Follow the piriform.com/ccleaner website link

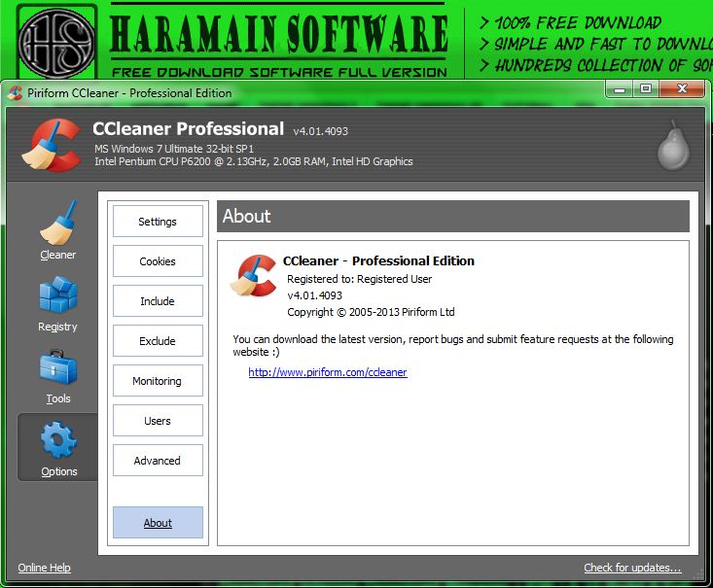tap(328, 372)
